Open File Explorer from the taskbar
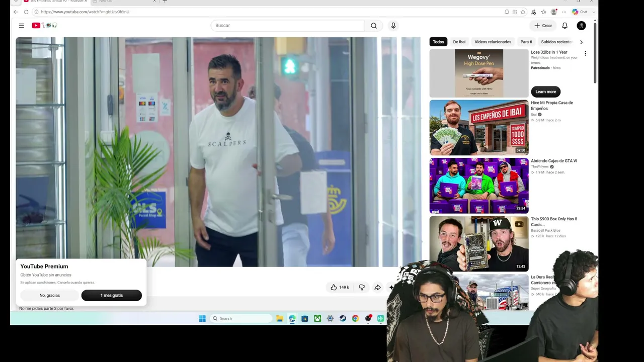Viewport: 644px width, 362px height. click(x=279, y=318)
